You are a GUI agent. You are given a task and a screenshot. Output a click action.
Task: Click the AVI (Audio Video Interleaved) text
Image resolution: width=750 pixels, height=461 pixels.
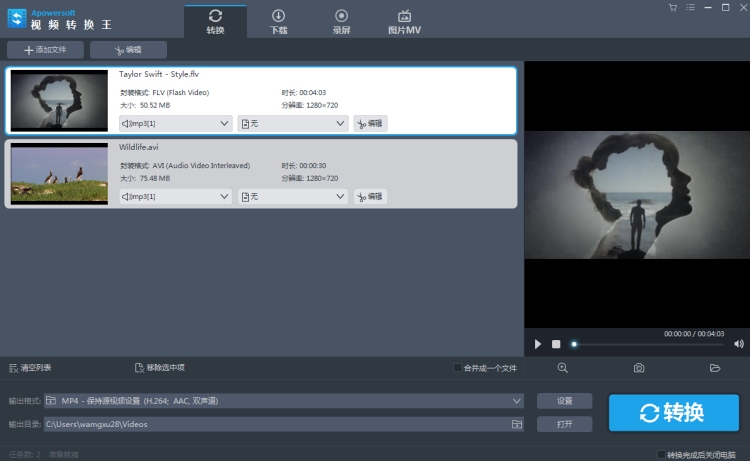point(201,166)
